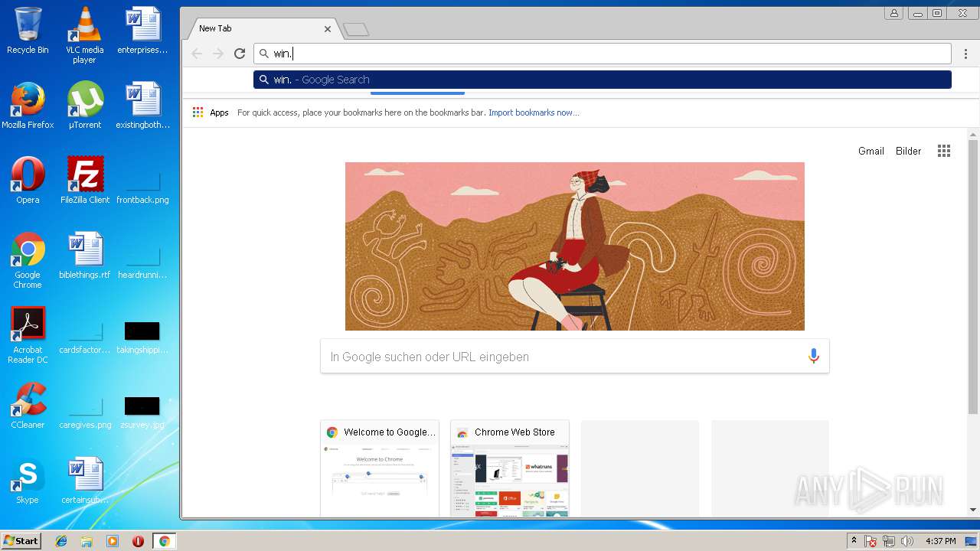Viewport: 980px width, 551px height.
Task: Open a new tab with the tab button
Action: pos(356,29)
